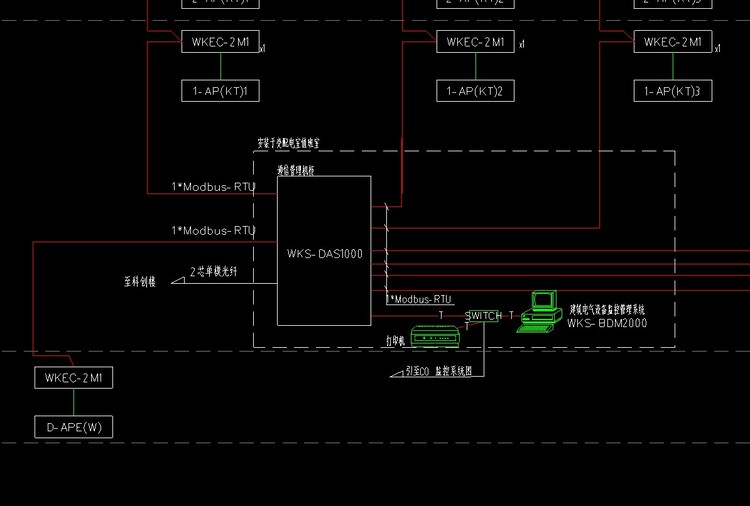Click the 1-AP(KT)1 panel box
This screenshot has width=750, height=506.
[220, 92]
